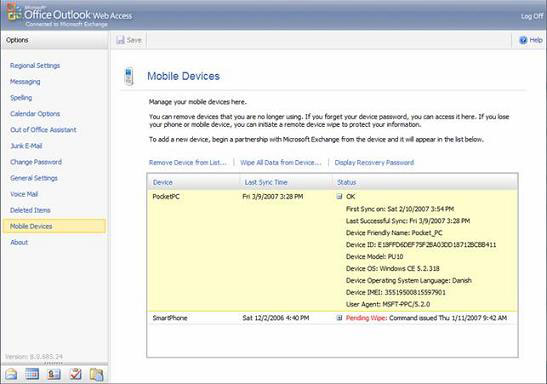Click SmartPhone sync time Sat 12/2/2006 4:40 PM
Image resolution: width=547 pixels, height=384 pixels.
point(276,318)
